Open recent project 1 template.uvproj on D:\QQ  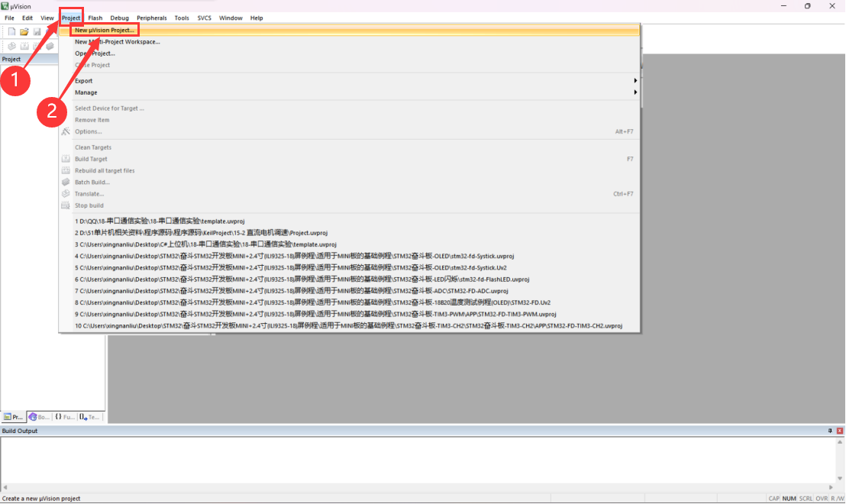pyautogui.click(x=349, y=221)
